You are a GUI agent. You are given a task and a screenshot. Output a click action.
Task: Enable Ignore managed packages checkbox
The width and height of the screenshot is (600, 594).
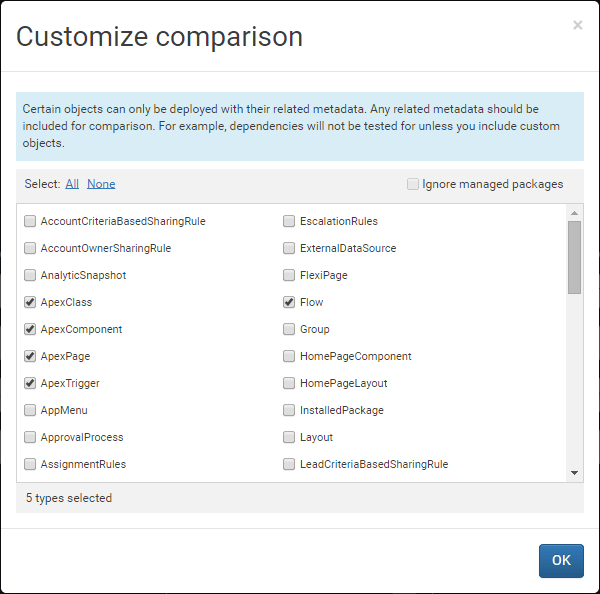pyautogui.click(x=413, y=184)
